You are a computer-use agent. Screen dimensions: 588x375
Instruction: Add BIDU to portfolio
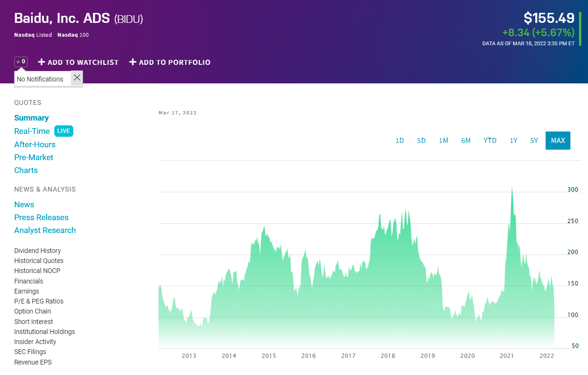(170, 62)
